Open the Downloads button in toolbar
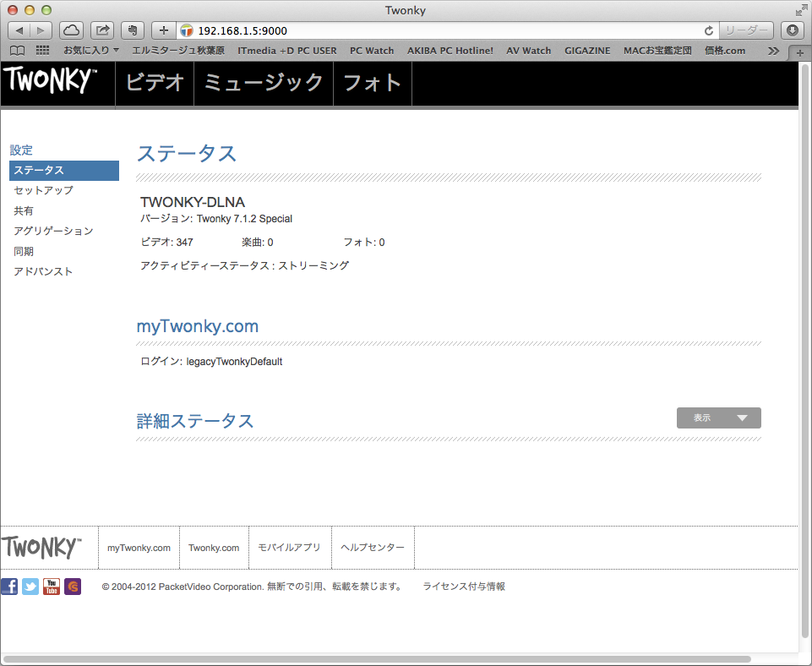 (x=793, y=30)
